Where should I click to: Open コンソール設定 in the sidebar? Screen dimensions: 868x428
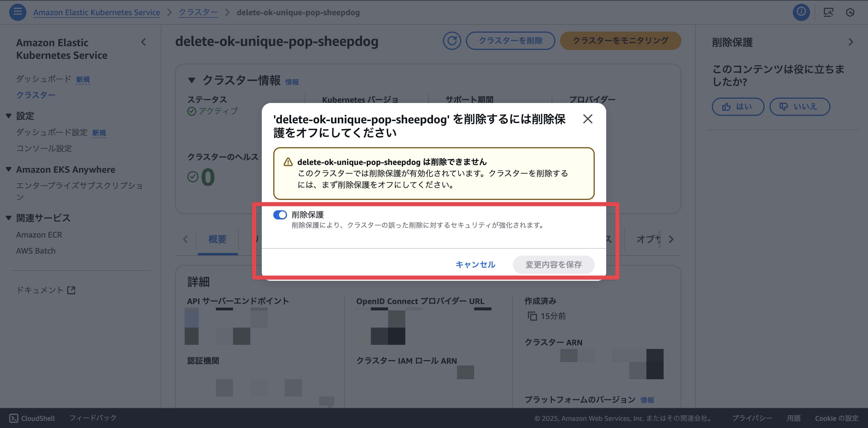(44, 149)
